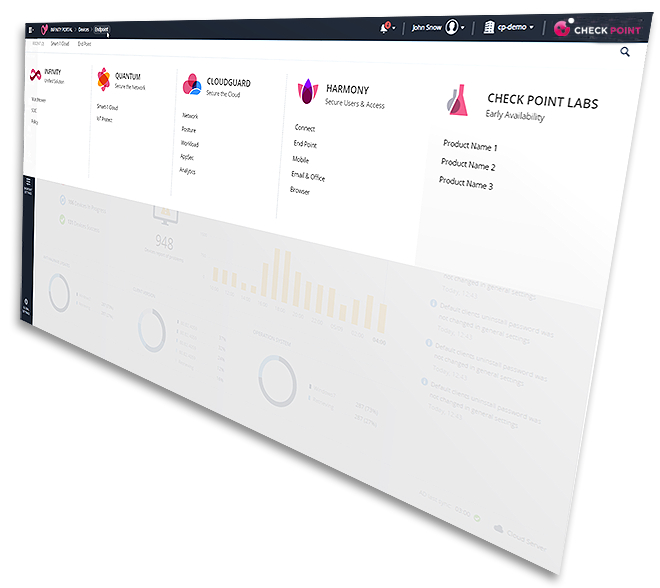Open Posture under CloudGuard
Viewport: 660px width, 588px height.
[x=189, y=130]
